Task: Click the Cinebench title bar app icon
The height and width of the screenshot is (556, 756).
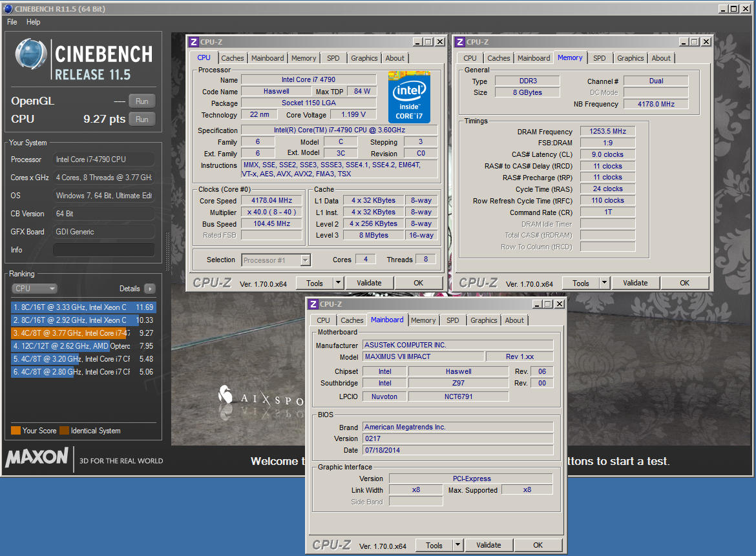Action: tap(8, 8)
